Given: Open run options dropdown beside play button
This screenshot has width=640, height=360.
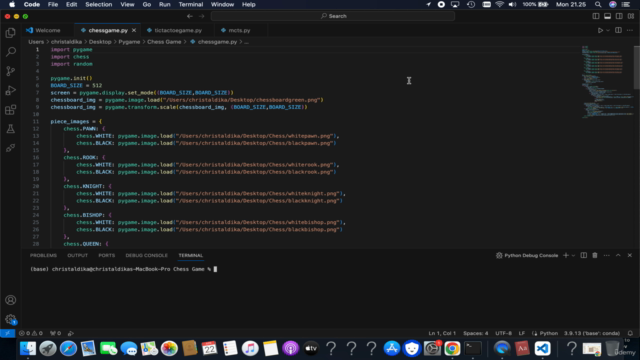Looking at the screenshot, I should pos(608,31).
